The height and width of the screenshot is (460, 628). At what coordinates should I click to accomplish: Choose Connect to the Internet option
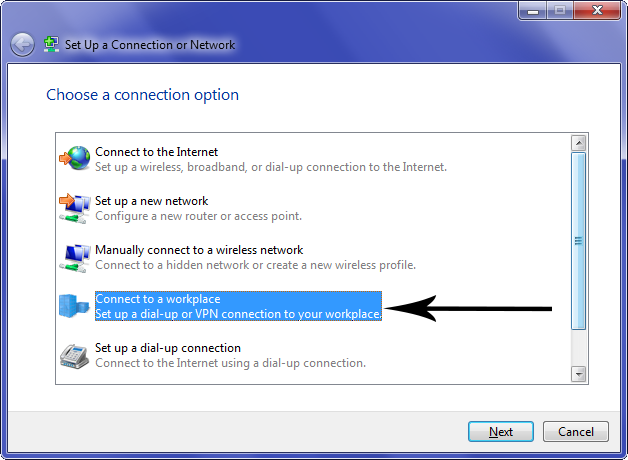(271, 159)
